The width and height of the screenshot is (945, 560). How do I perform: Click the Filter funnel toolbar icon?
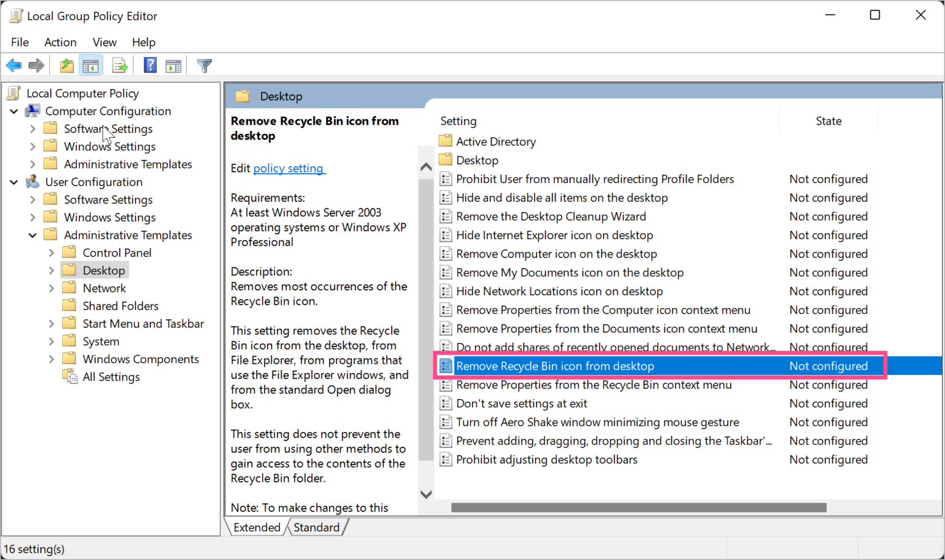pos(204,65)
